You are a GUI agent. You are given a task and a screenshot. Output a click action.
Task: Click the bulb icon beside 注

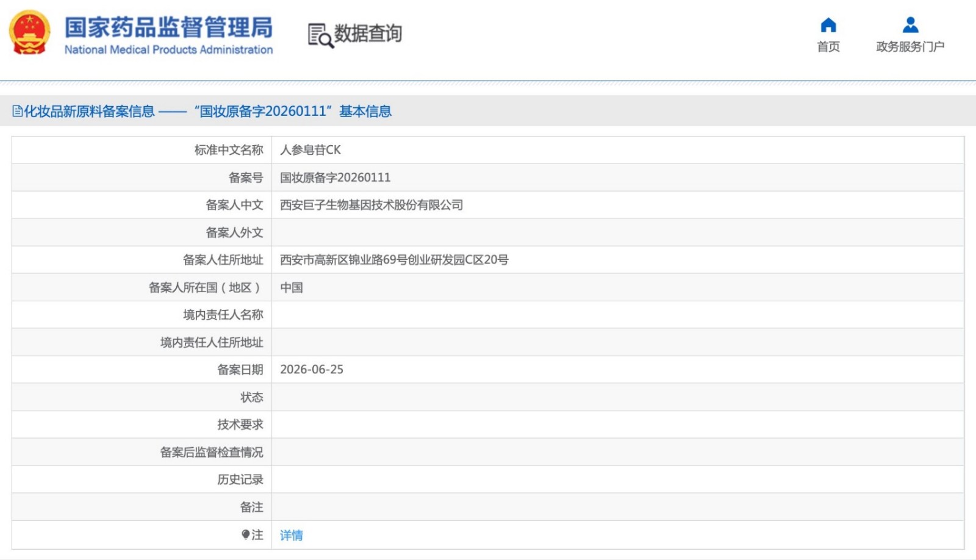pos(245,534)
